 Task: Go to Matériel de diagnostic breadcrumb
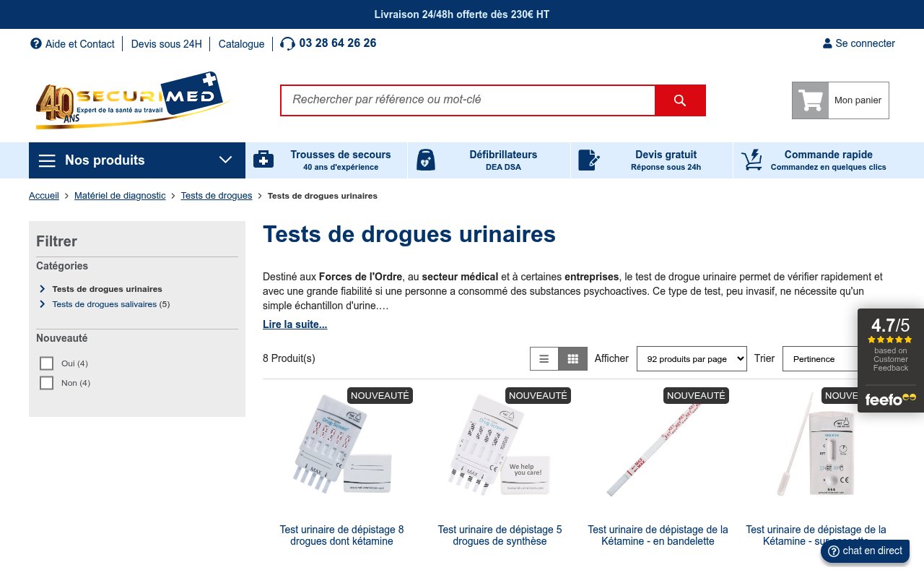pyautogui.click(x=120, y=196)
